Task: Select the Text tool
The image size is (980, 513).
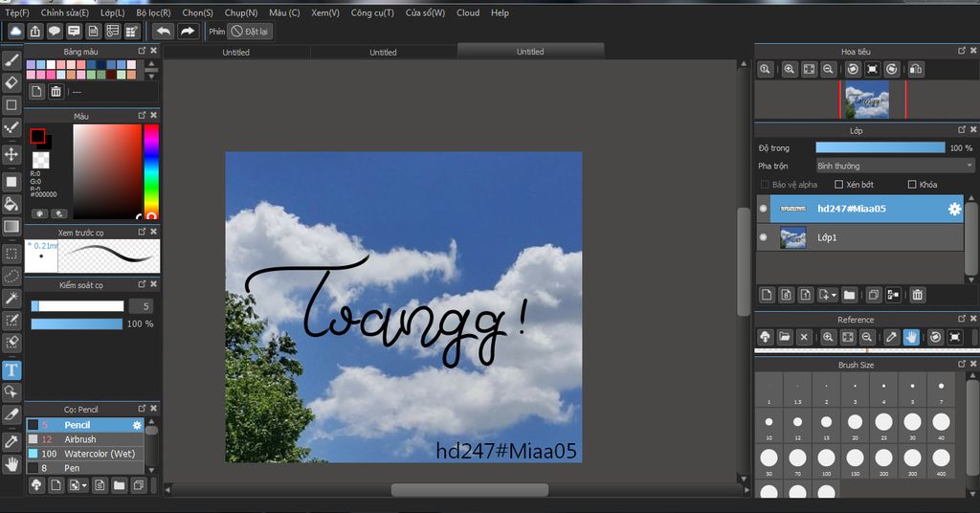Action: coord(11,369)
